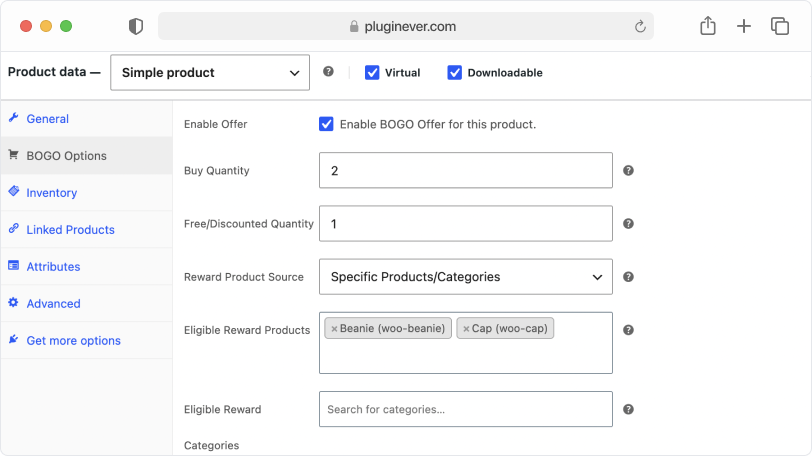Screen dimensions: 812x456
Task: Click the Free/Discounted Quantity input field
Action: click(x=466, y=224)
